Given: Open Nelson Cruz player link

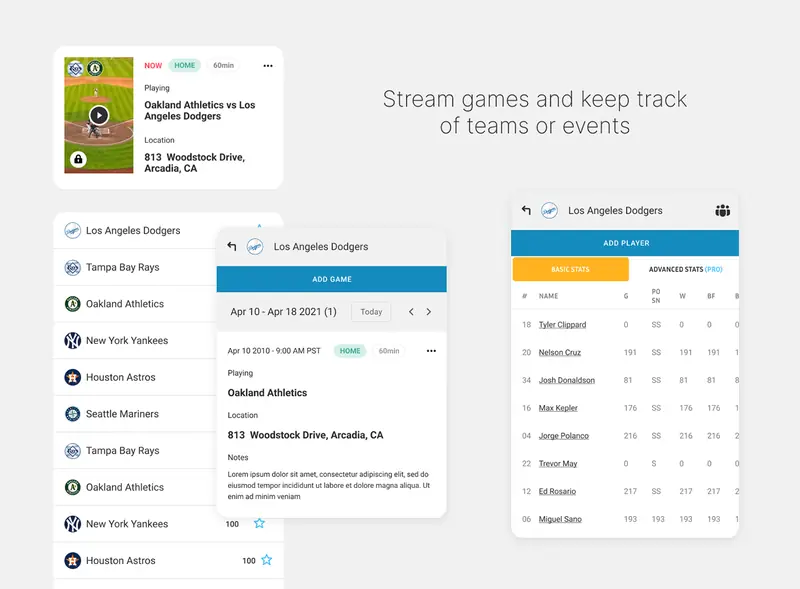Looking at the screenshot, I should (x=560, y=353).
